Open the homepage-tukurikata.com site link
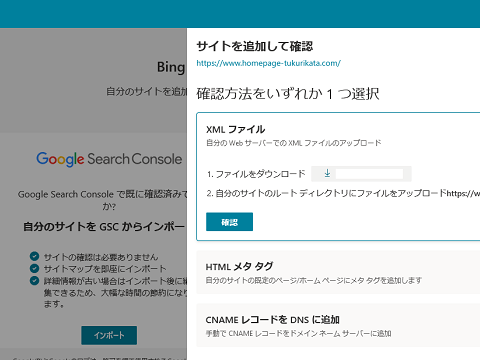Screen dimensions: 480x360 pos(268,63)
